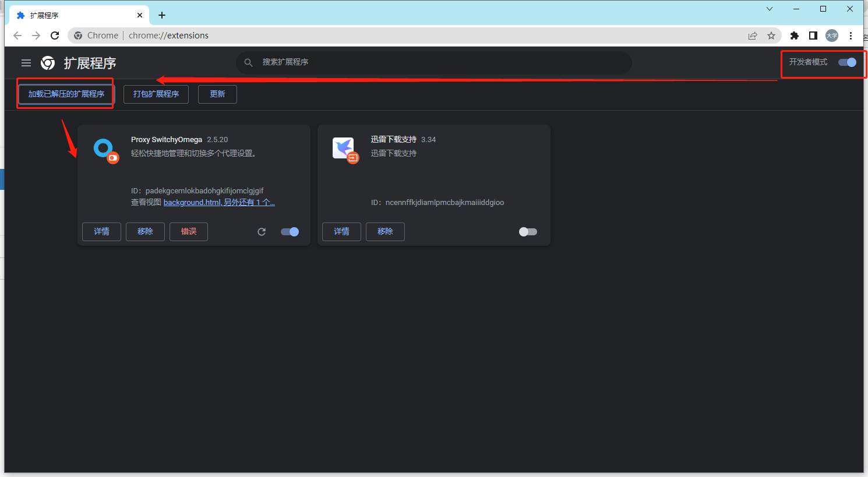Image resolution: width=868 pixels, height=477 pixels.
Task: Click the 轻松快捷地管理和切换多个代理设置 description
Action: pyautogui.click(x=193, y=154)
